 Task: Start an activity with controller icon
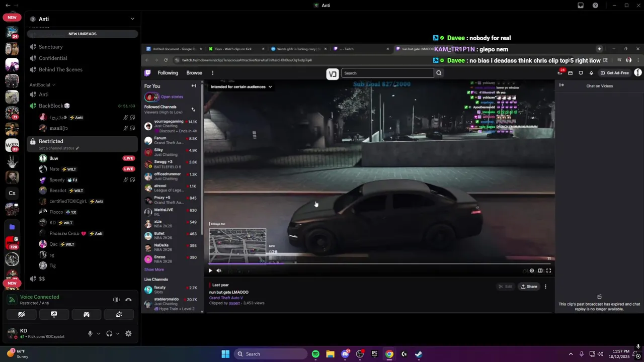tap(87, 314)
